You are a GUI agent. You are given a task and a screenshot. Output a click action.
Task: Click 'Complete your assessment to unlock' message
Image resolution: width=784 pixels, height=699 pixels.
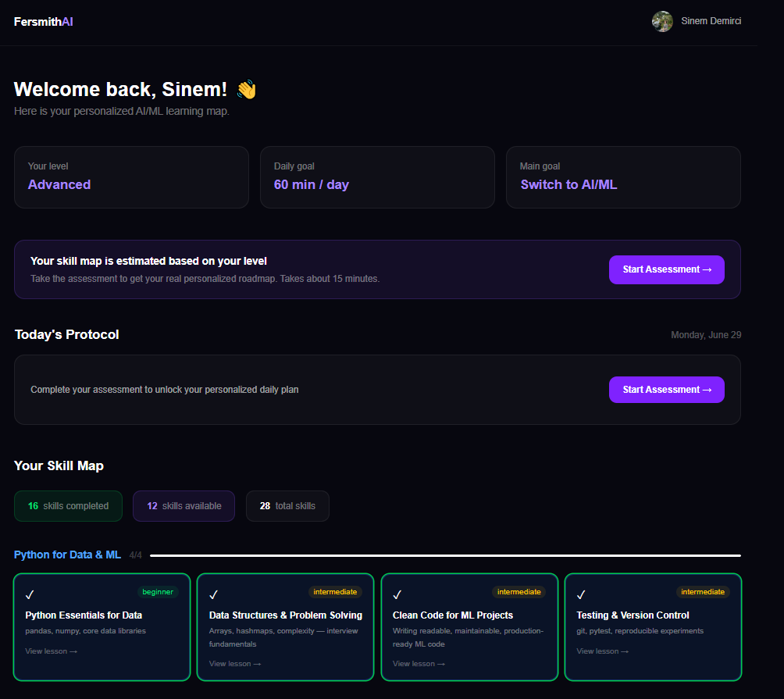[x=165, y=390]
